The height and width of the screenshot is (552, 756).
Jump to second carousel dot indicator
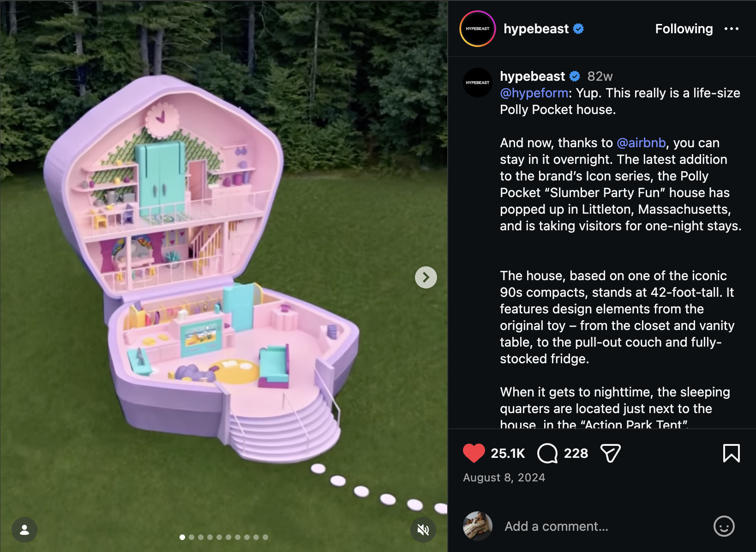(x=192, y=537)
